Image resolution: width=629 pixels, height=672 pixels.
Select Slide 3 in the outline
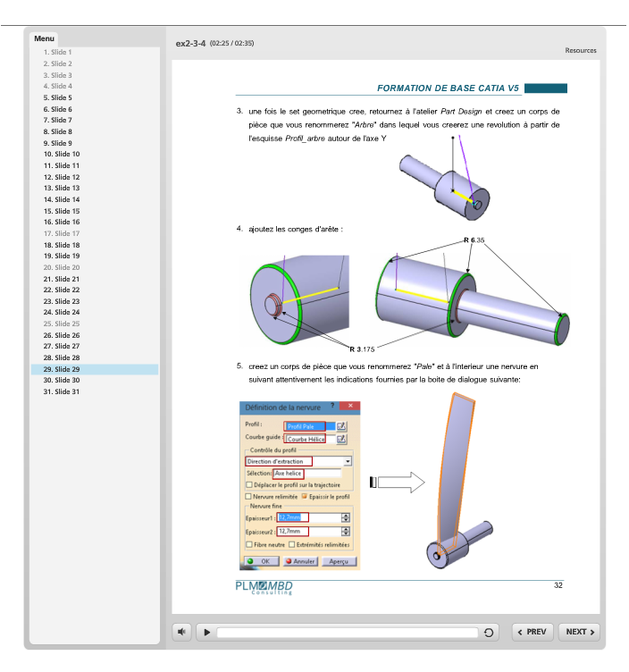tap(57, 75)
